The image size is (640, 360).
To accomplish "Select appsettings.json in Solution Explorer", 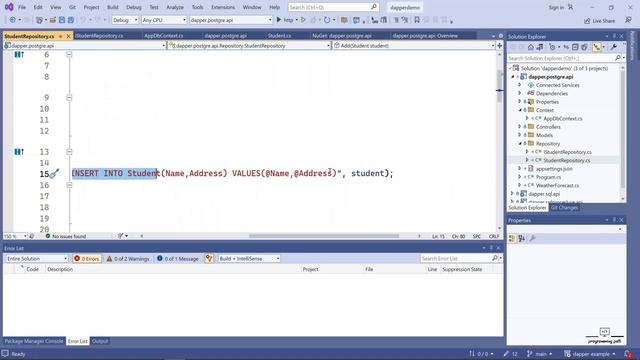I will click(x=554, y=169).
